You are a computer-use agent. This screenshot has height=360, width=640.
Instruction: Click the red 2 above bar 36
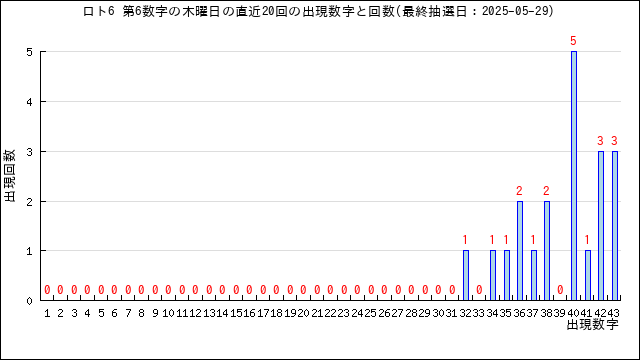click(x=519, y=191)
